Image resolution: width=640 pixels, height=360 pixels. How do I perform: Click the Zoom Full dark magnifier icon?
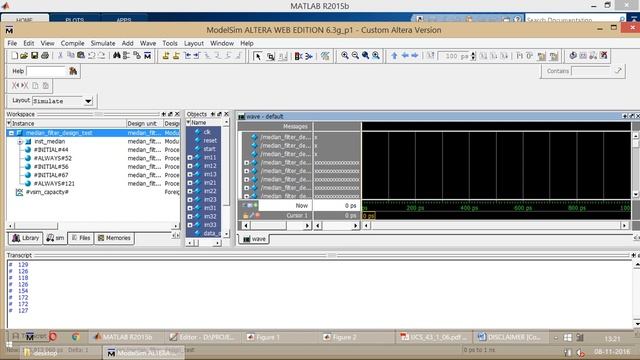(x=365, y=56)
